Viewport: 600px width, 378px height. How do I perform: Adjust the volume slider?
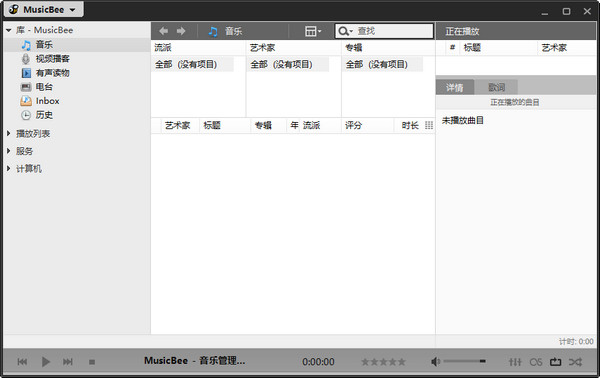[465, 361]
